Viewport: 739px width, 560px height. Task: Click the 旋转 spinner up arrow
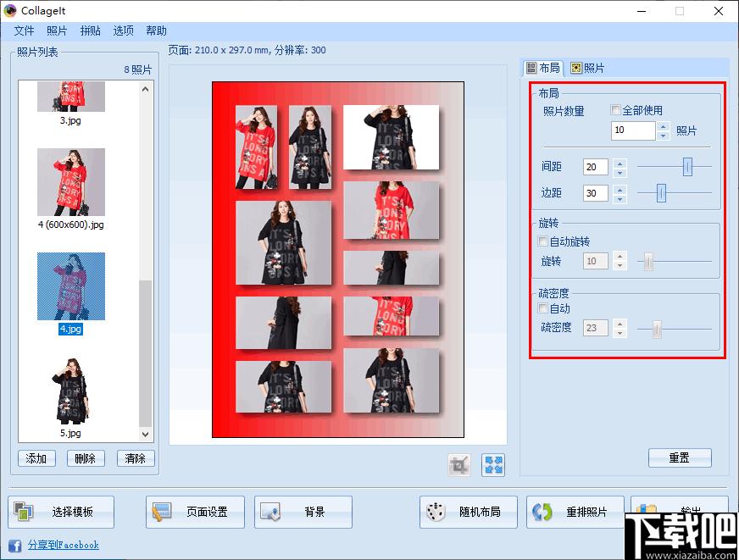[620, 258]
